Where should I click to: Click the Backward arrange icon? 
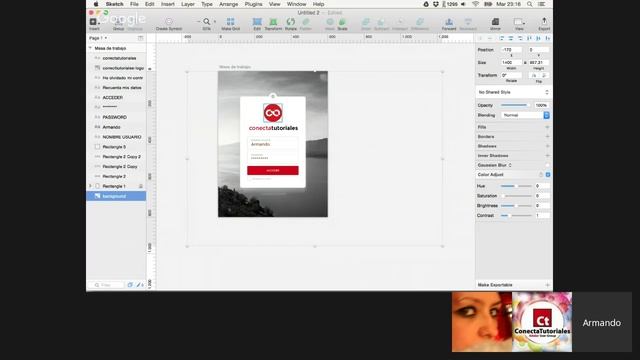tap(468, 22)
